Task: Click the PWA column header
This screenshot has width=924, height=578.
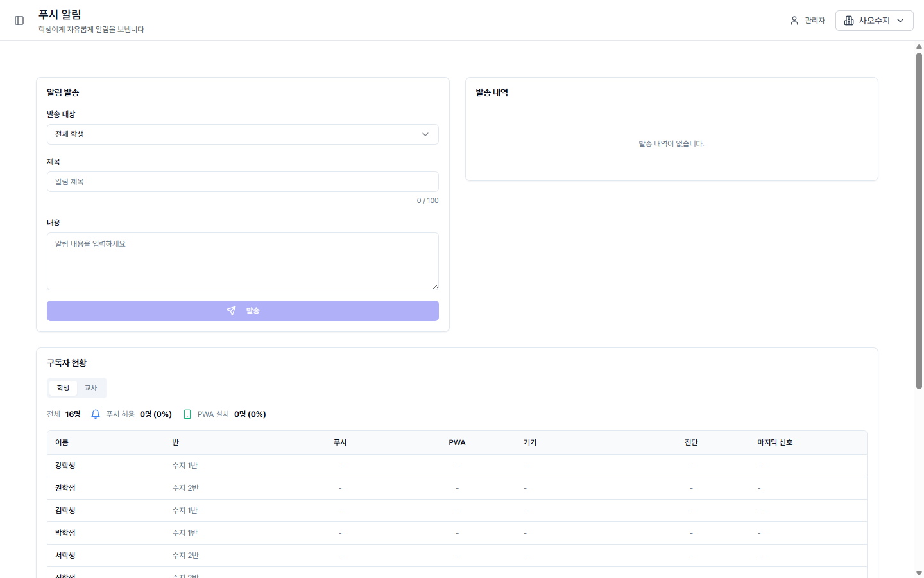Action: click(457, 442)
